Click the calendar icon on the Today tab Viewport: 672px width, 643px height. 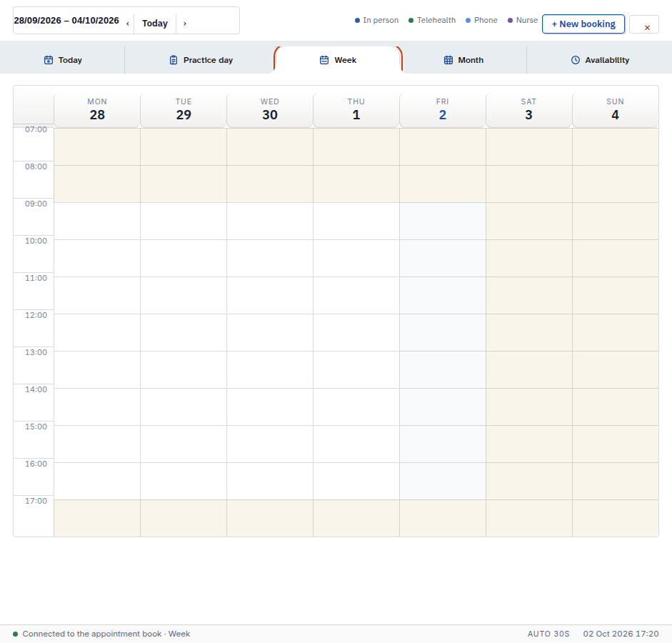coord(49,60)
